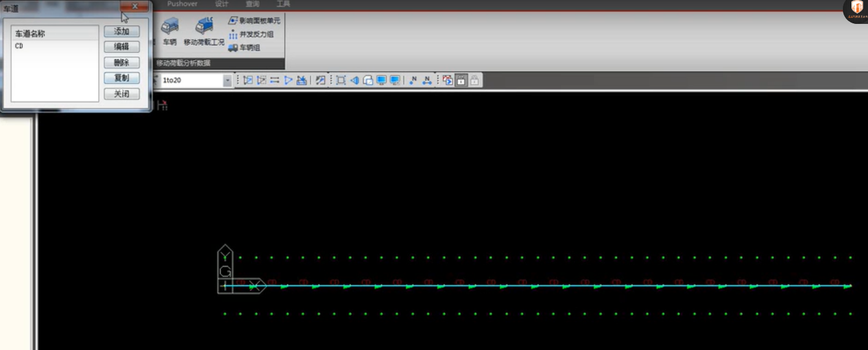868x350 pixels.
Task: Click the zoom fit icon in toolbar
Action: click(x=341, y=80)
